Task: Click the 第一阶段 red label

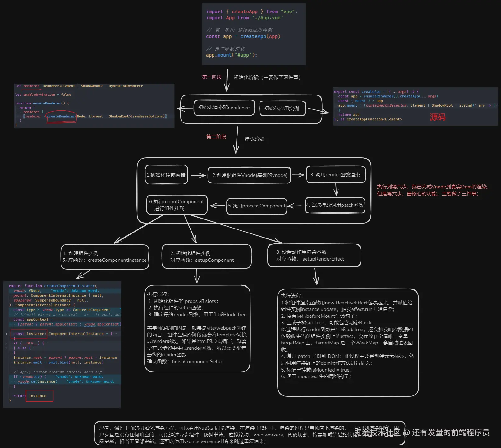Action: click(212, 77)
